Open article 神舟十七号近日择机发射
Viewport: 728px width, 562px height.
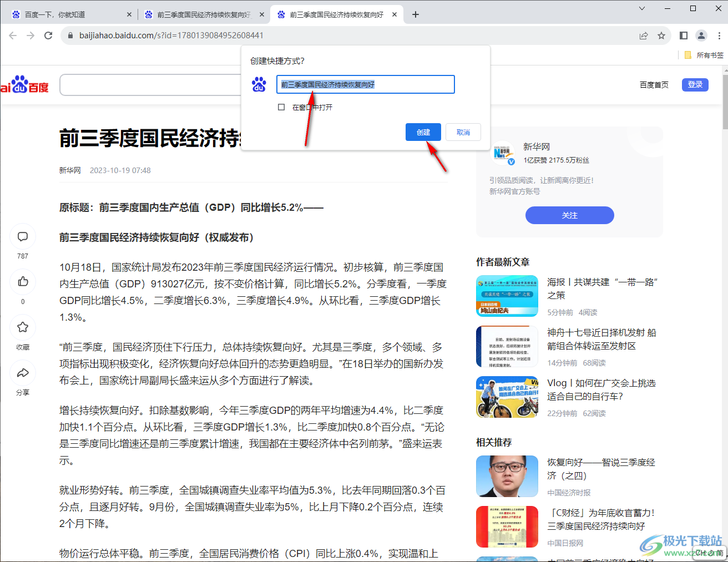601,339
